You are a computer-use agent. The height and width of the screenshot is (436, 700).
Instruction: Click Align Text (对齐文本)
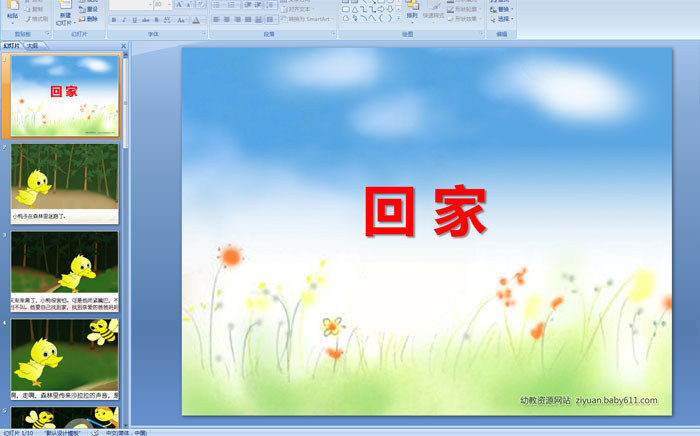click(x=297, y=9)
